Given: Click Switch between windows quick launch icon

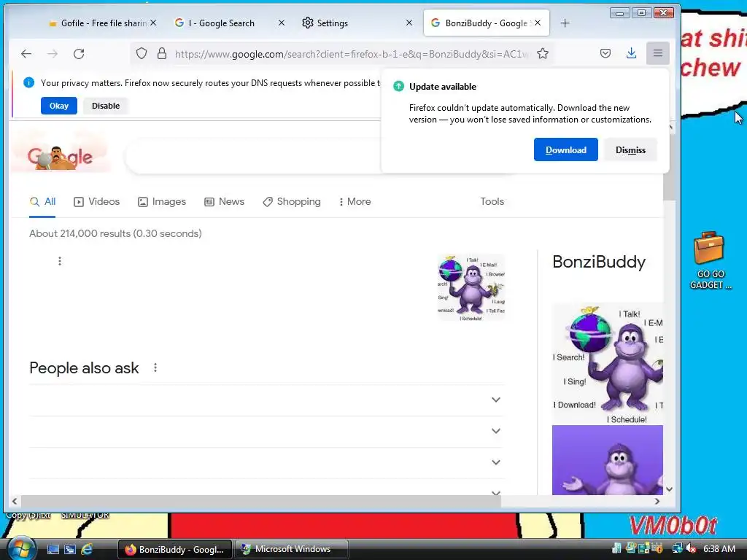Looking at the screenshot, I should (70, 549).
